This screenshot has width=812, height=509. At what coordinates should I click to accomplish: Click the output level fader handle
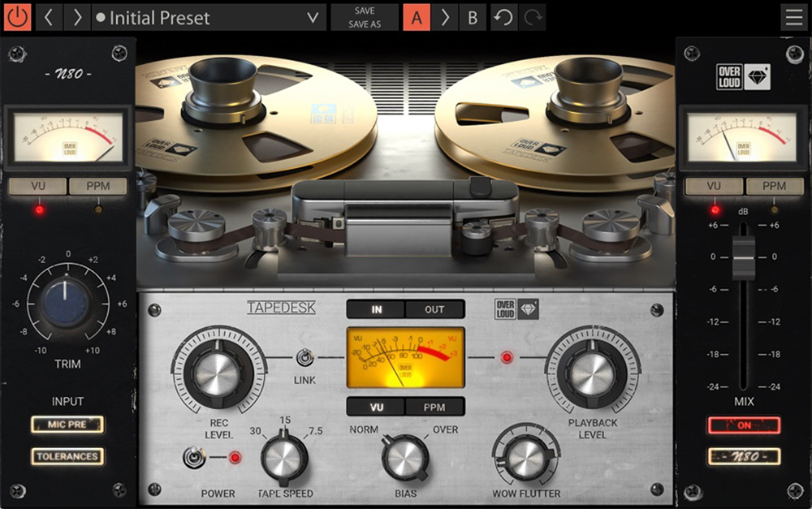(744, 258)
